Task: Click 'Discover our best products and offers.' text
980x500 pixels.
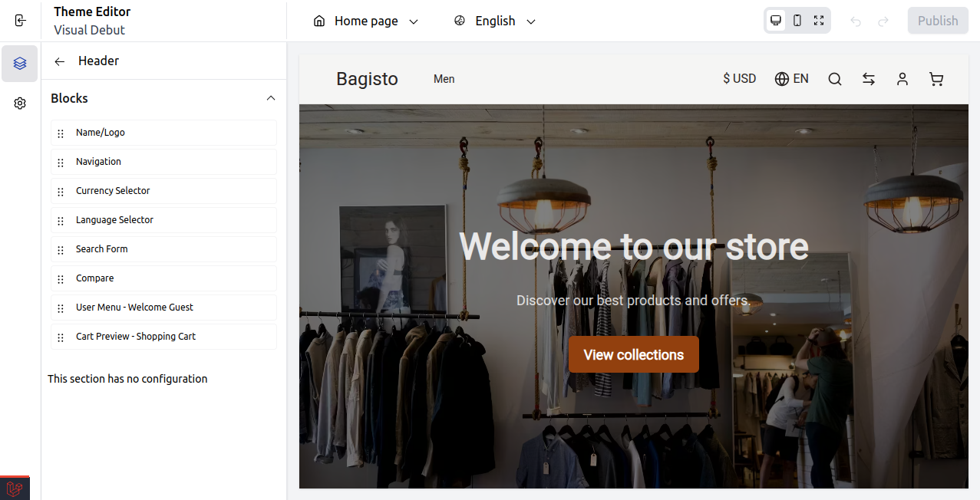Action: click(x=634, y=300)
